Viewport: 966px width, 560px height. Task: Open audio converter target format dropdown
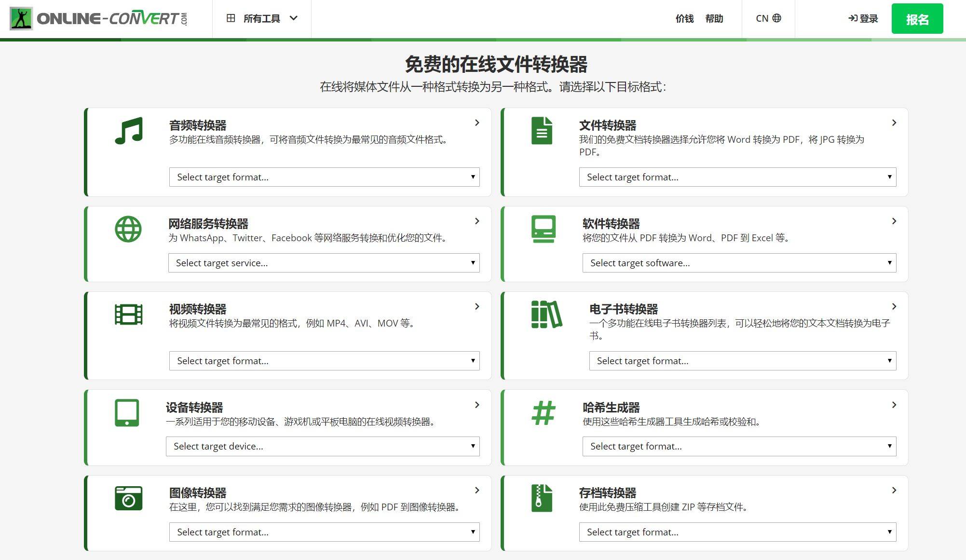pos(324,177)
